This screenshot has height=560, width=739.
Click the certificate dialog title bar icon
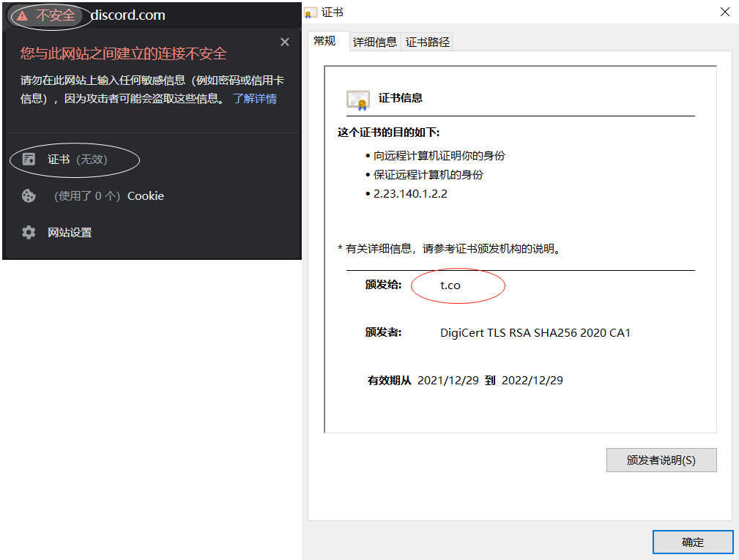pyautogui.click(x=311, y=12)
